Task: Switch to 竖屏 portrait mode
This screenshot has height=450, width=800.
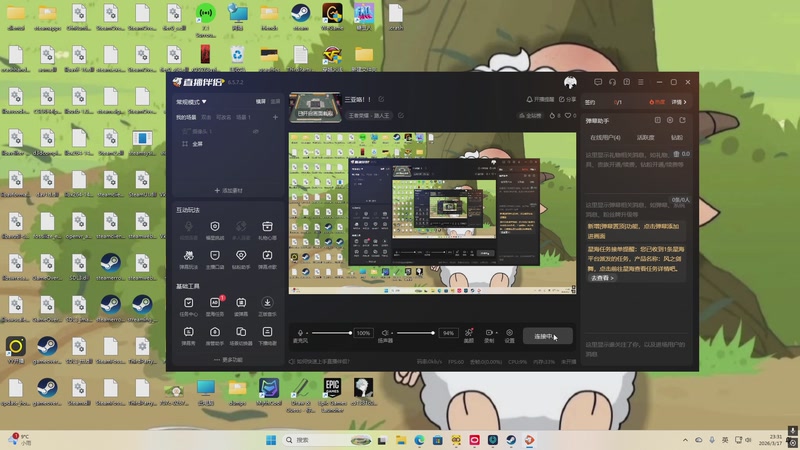Action: (276, 102)
